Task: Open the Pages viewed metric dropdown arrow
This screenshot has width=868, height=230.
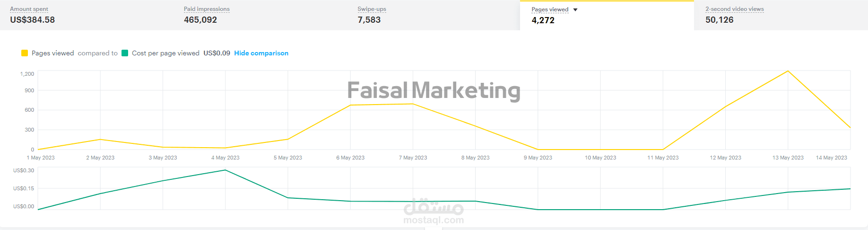Action: (x=575, y=9)
